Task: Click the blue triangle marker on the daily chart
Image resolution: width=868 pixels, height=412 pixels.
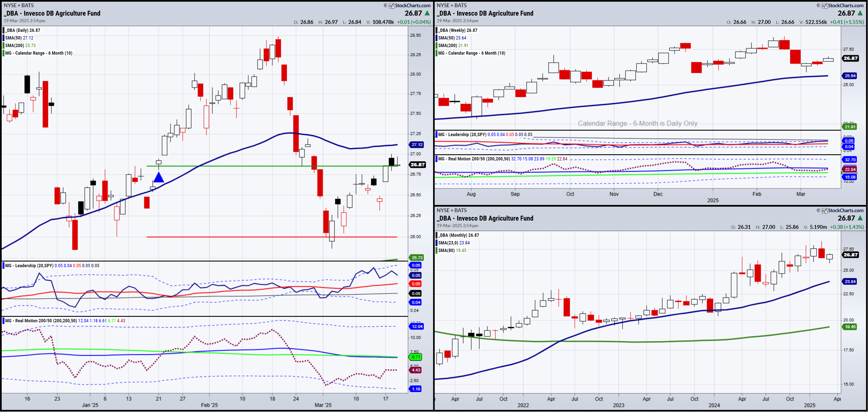Action: click(159, 177)
